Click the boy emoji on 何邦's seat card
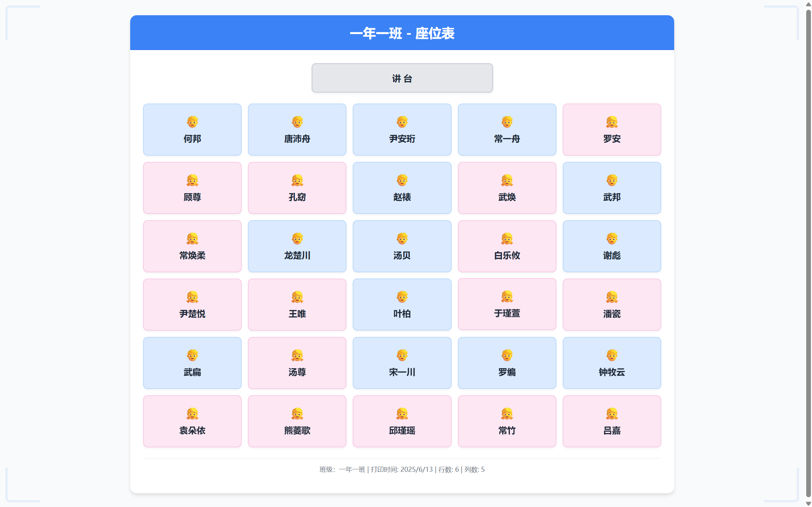The height and width of the screenshot is (507, 812). pos(192,122)
